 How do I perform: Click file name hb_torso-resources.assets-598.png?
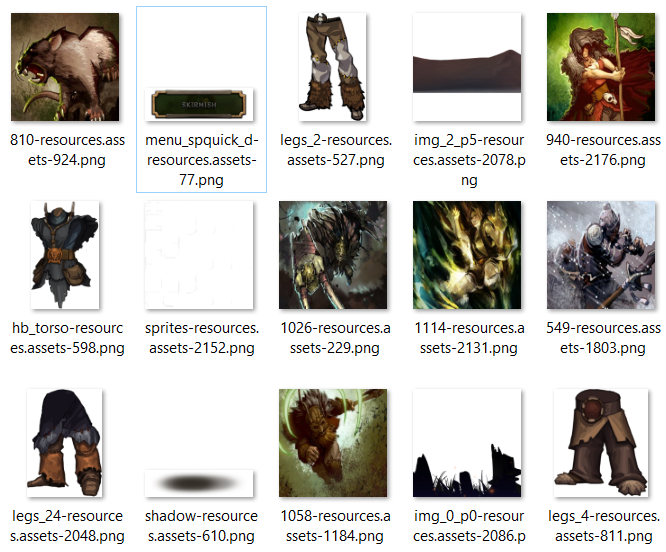(x=67, y=338)
